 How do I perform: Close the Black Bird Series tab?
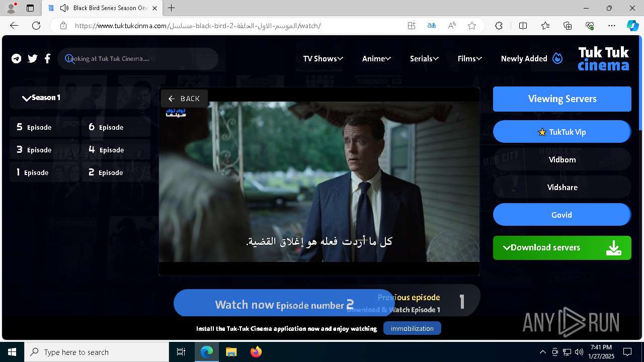[154, 8]
